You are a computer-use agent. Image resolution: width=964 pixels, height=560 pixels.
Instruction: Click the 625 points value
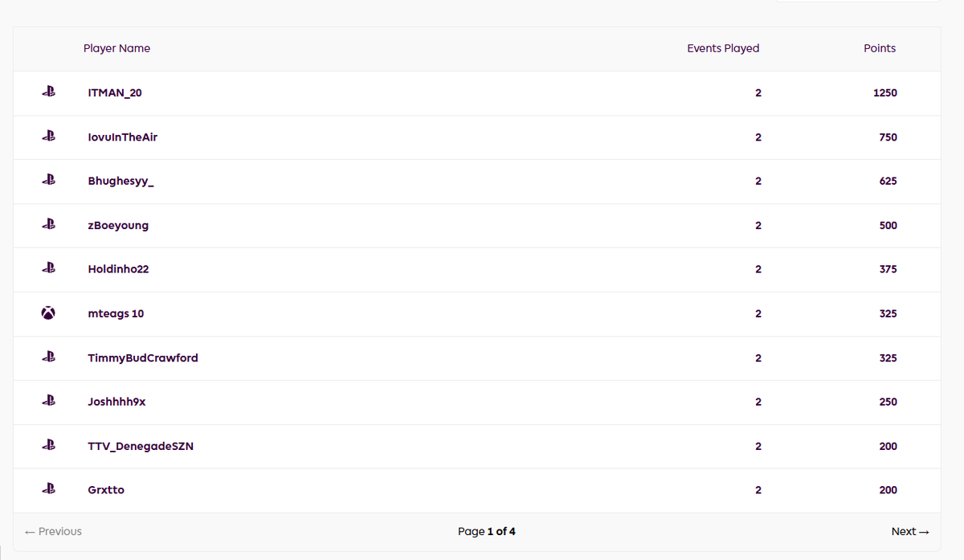888,182
